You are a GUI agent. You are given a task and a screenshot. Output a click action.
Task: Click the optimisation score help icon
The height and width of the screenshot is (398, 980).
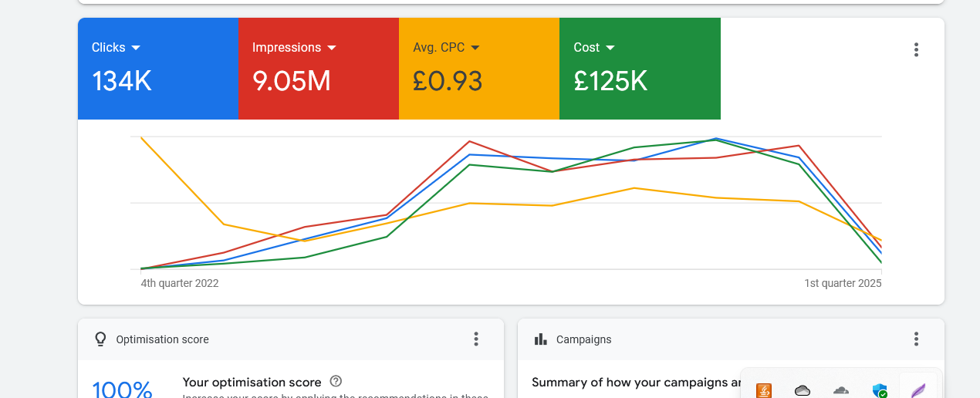pos(336,381)
